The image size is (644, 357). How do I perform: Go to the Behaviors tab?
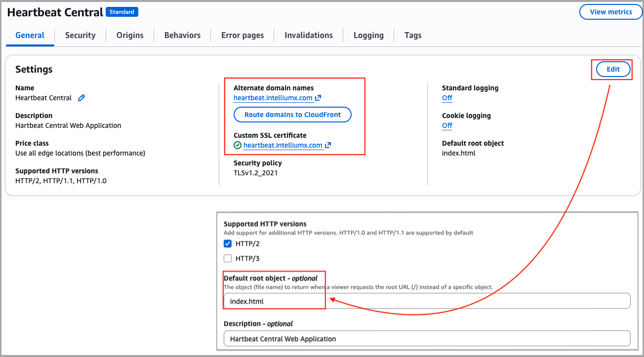pyautogui.click(x=182, y=35)
